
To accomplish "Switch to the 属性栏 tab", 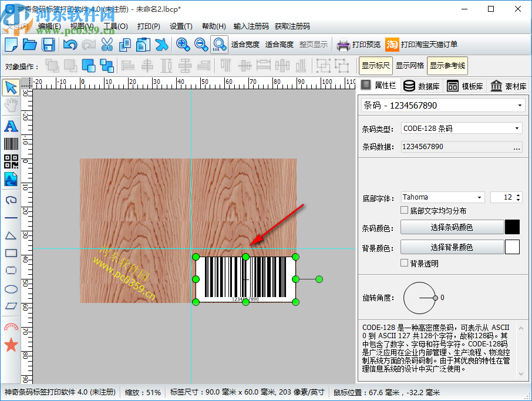I will [x=379, y=86].
